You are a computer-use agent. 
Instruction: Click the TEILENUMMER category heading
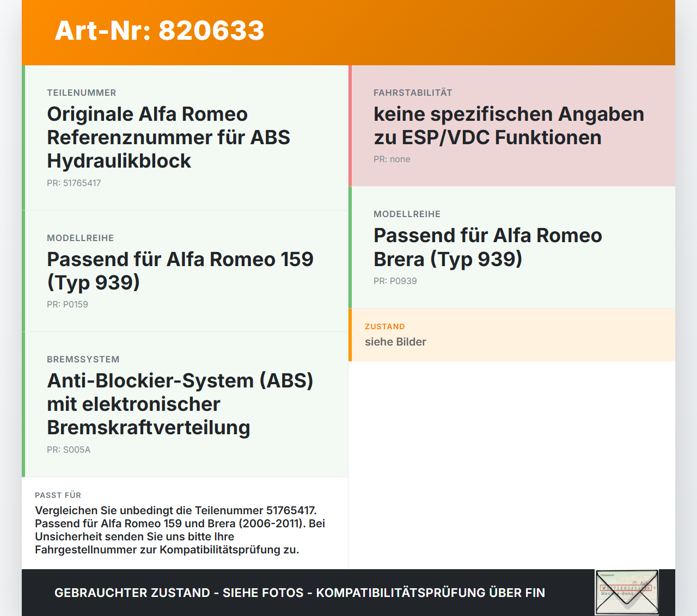click(x=82, y=93)
